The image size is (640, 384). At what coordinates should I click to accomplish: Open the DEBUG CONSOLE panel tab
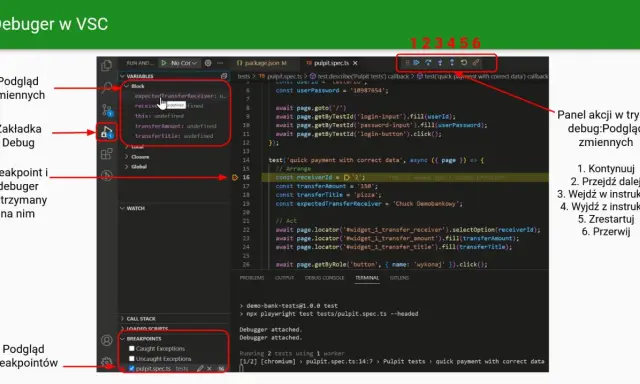pos(324,278)
